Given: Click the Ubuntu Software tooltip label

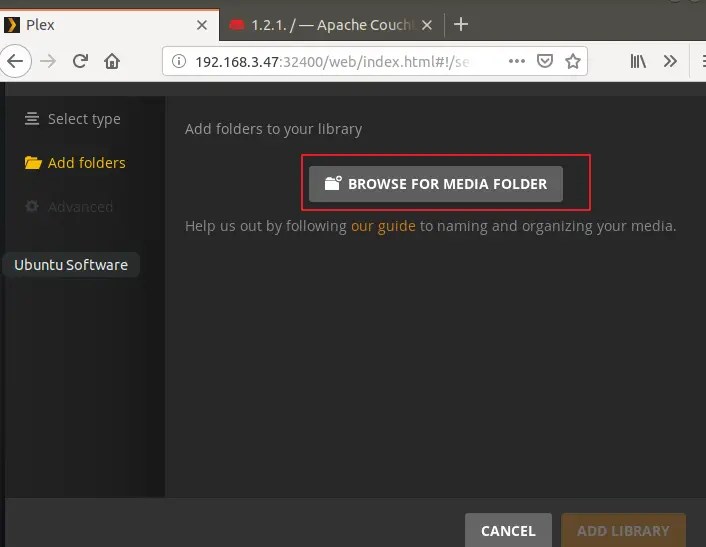Looking at the screenshot, I should [x=71, y=265].
